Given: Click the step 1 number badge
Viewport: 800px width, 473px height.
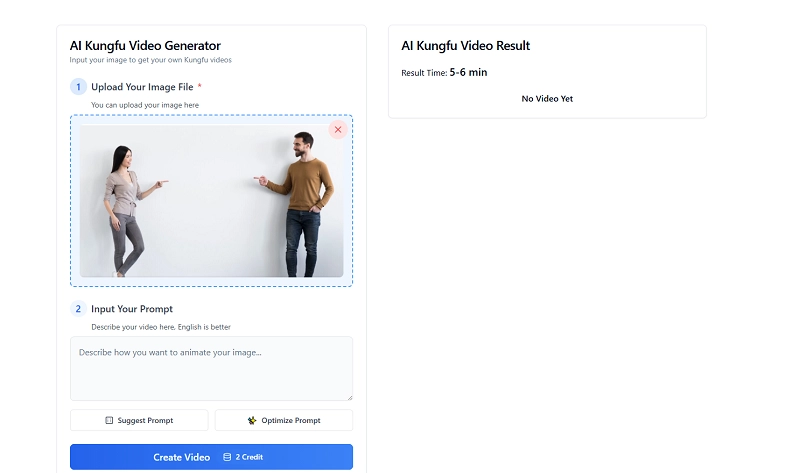Looking at the screenshot, I should pyautogui.click(x=78, y=87).
